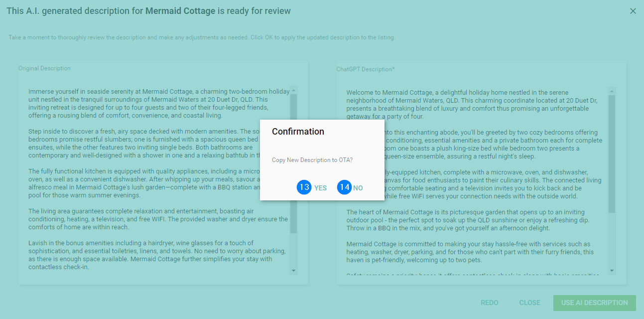This screenshot has width=644, height=319.
Task: Click the blue number 13 badge
Action: [304, 187]
